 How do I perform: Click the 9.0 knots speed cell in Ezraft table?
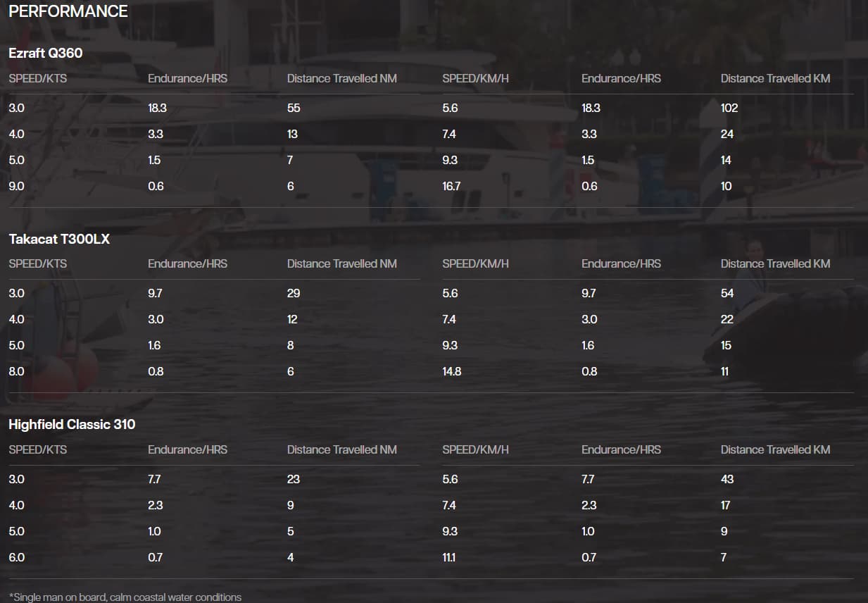point(16,186)
